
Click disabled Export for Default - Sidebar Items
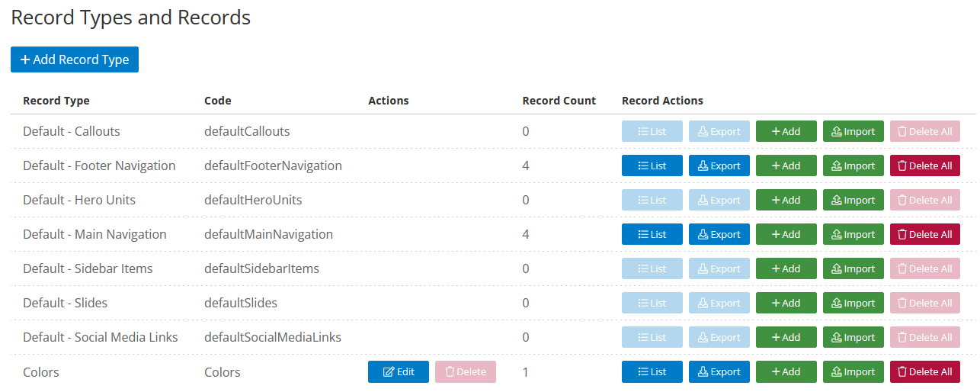[719, 268]
